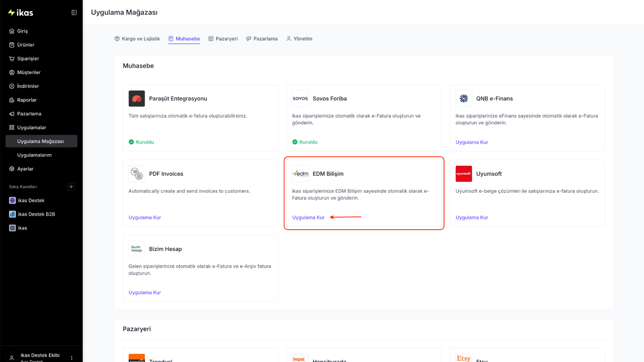This screenshot has height=362, width=644.
Task: Select the Muhasebe tab
Action: [184, 39]
